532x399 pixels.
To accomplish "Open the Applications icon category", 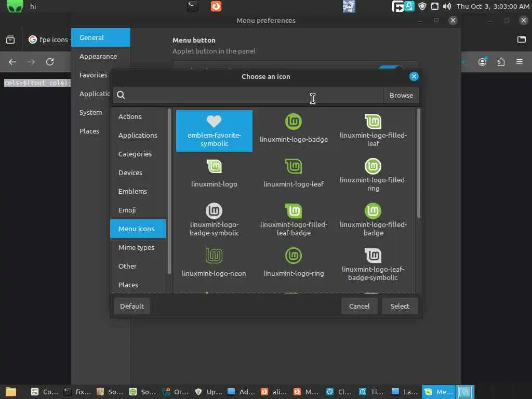I will pyautogui.click(x=138, y=136).
